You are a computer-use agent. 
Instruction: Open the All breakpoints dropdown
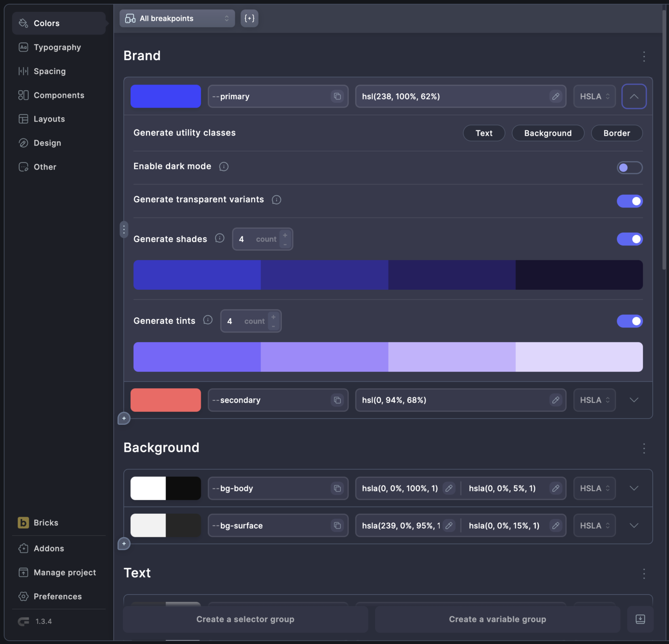(177, 18)
